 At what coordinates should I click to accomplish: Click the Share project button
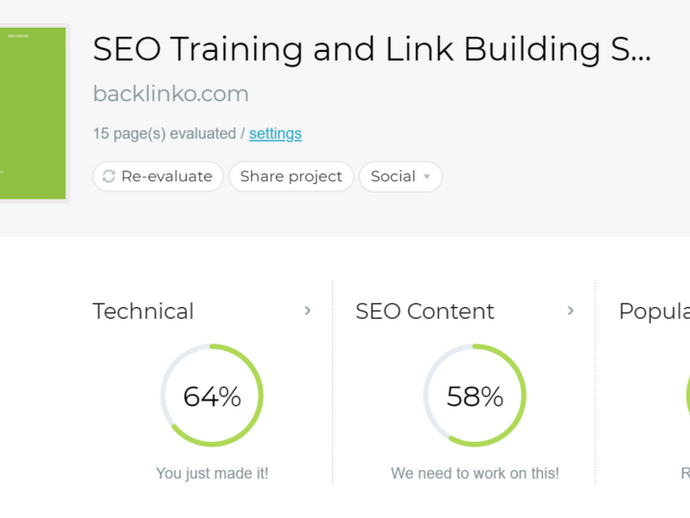pyautogui.click(x=291, y=177)
